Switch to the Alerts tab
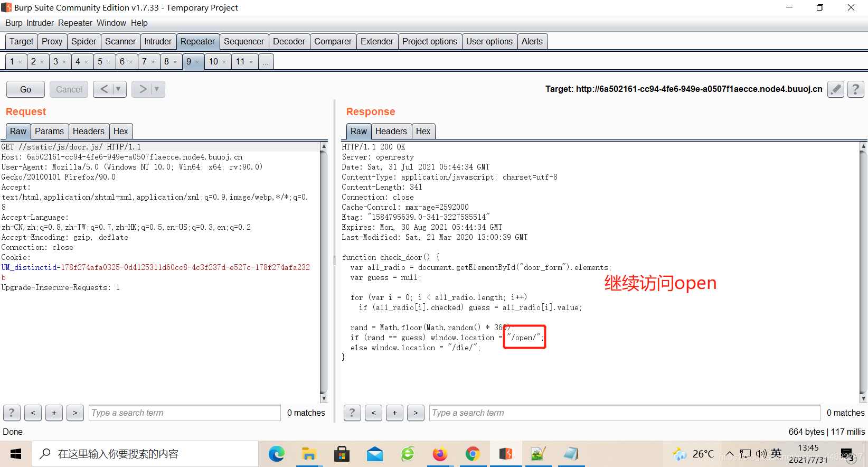868x467 pixels. click(532, 41)
